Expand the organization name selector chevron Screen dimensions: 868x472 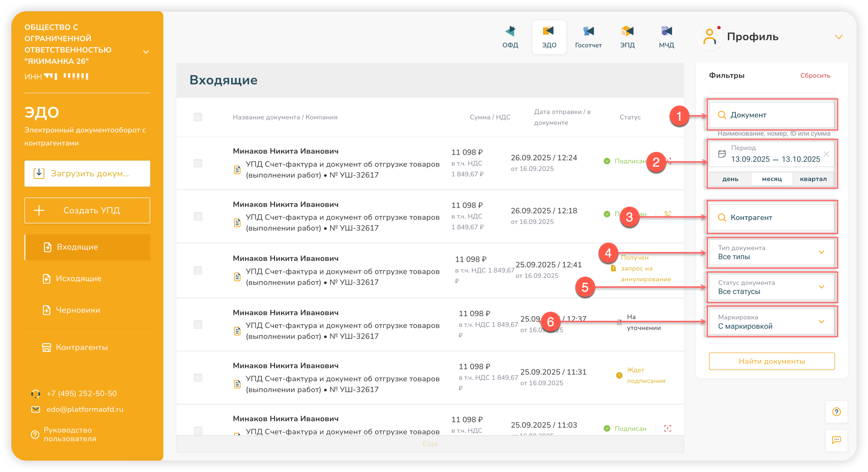coord(146,52)
